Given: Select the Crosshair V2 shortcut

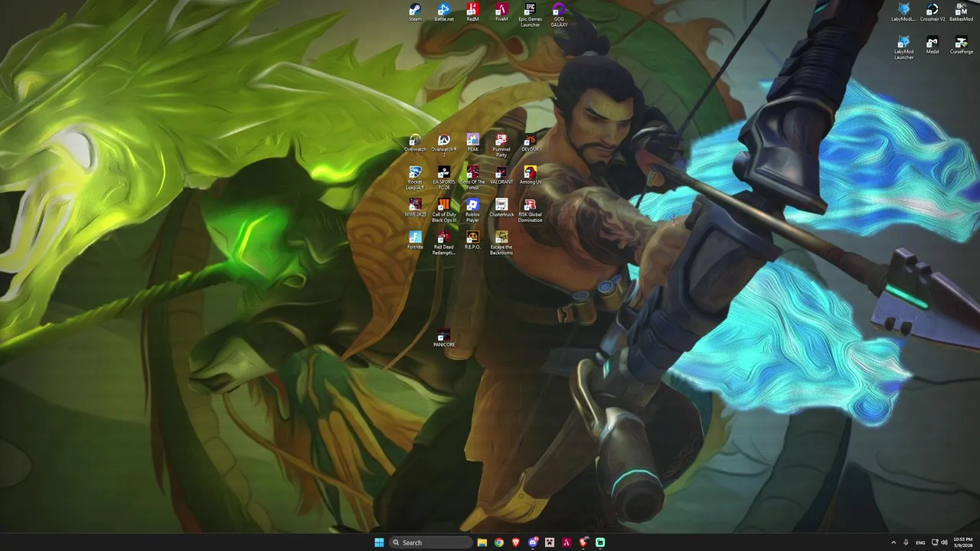Looking at the screenshot, I should [933, 12].
